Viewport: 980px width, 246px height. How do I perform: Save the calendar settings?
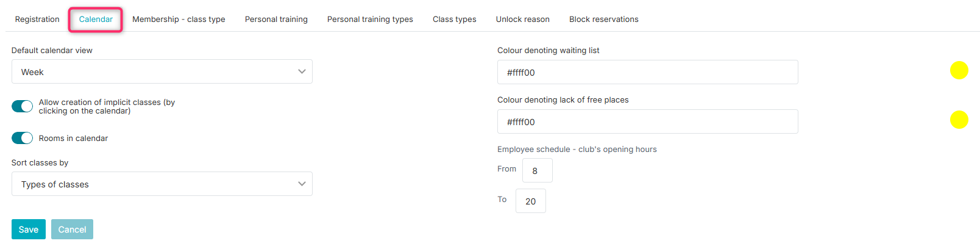[x=29, y=230]
